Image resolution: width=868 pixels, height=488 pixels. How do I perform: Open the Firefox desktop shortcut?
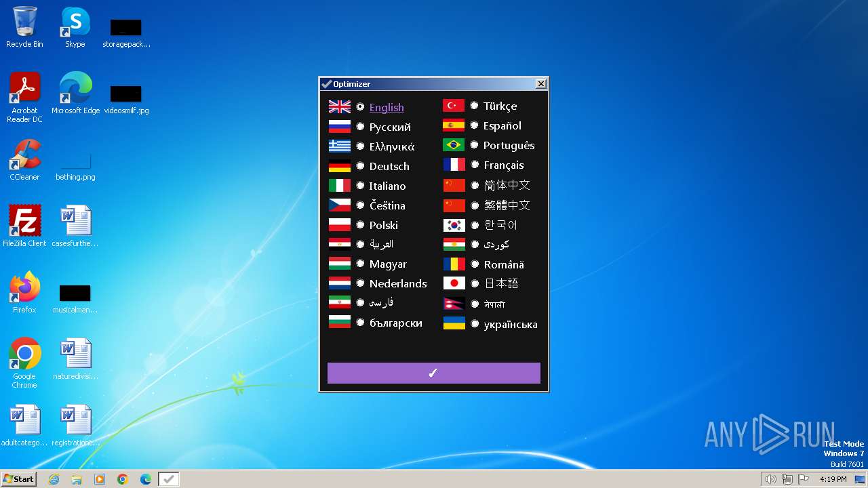[x=24, y=292]
